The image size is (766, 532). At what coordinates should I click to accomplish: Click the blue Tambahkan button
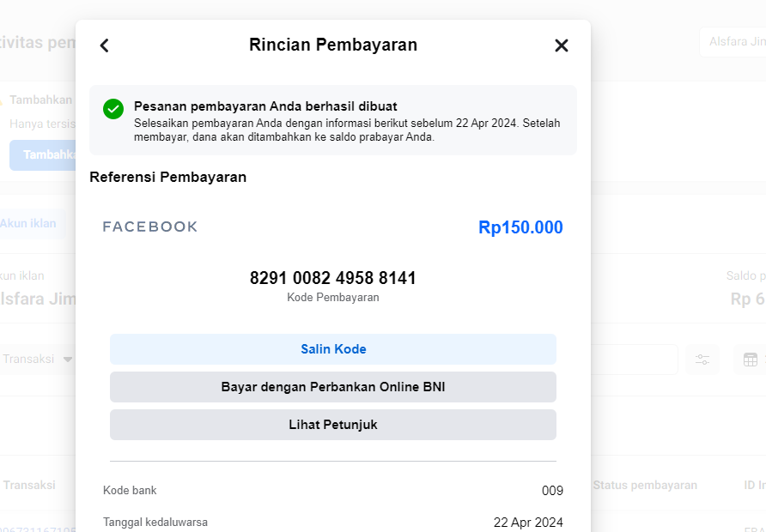[43, 154]
